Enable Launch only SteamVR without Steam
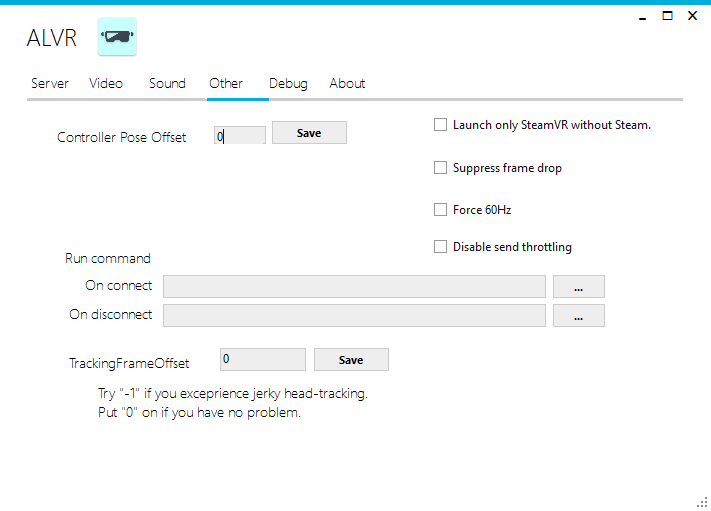 [x=440, y=125]
